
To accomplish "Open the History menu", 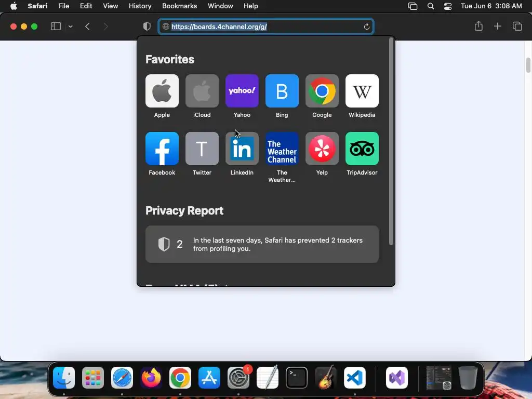I will click(x=140, y=6).
